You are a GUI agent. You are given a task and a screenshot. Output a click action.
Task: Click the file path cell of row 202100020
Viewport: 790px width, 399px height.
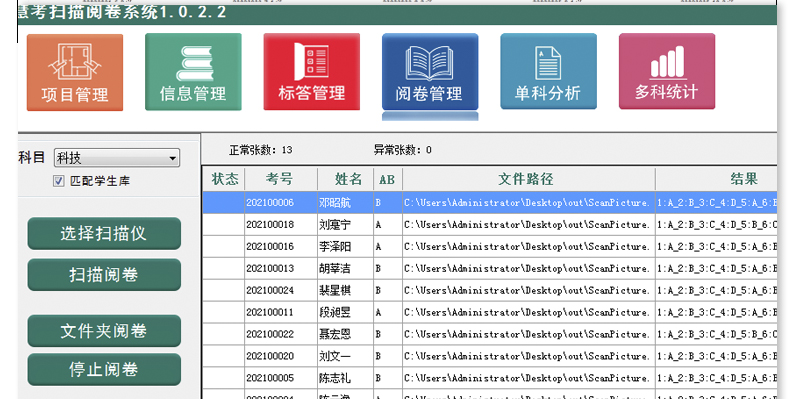529,356
